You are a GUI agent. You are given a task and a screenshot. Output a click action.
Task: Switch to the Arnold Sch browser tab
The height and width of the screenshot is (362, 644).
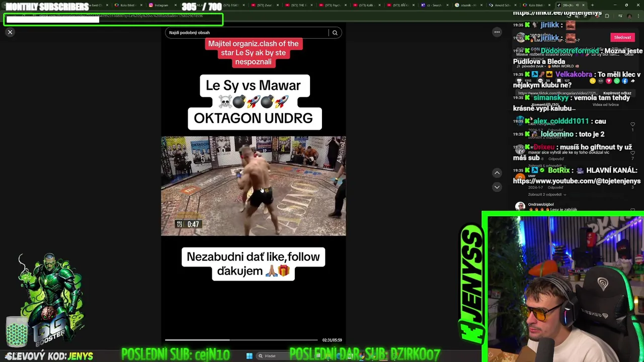[x=502, y=5]
